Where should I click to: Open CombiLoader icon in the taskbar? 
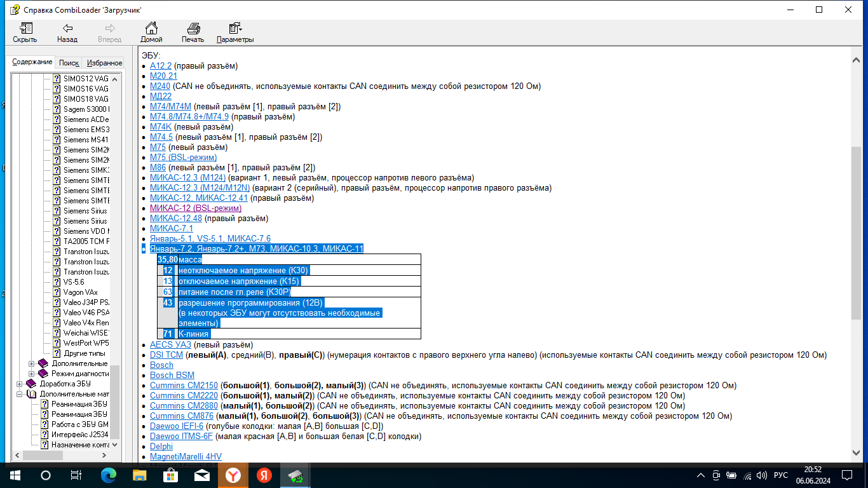(x=294, y=475)
